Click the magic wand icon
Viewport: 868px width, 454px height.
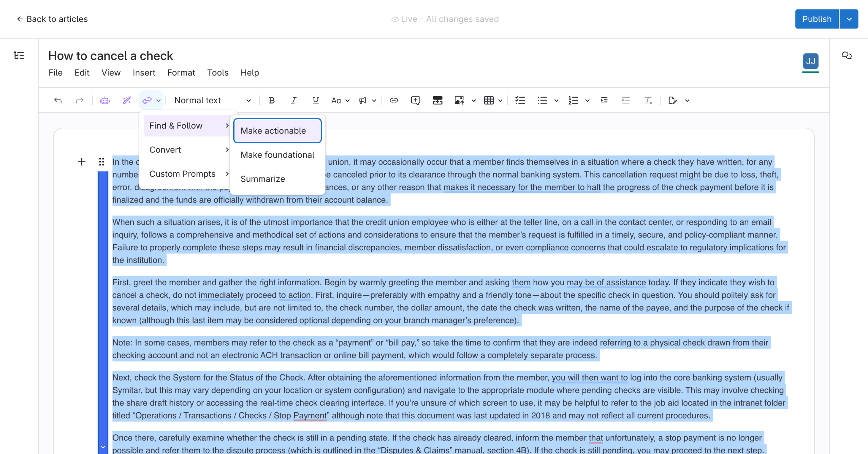point(127,100)
